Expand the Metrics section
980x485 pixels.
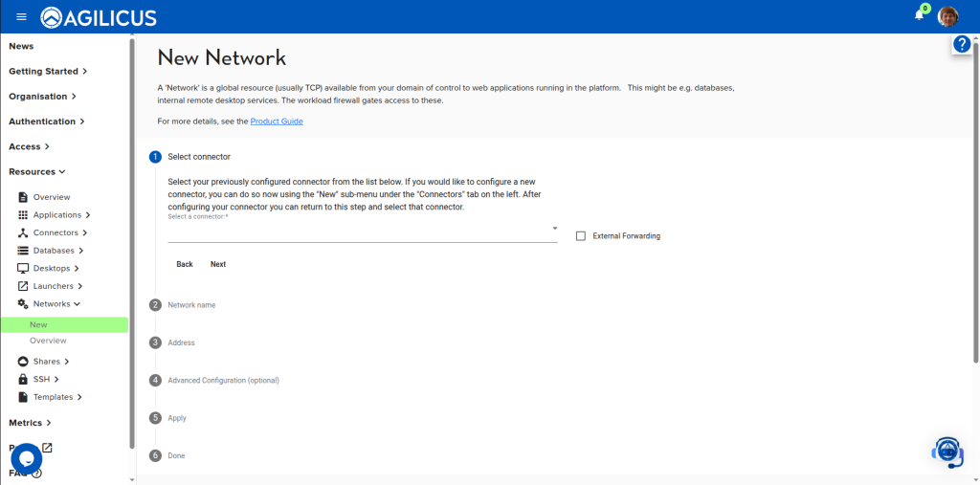(x=30, y=423)
